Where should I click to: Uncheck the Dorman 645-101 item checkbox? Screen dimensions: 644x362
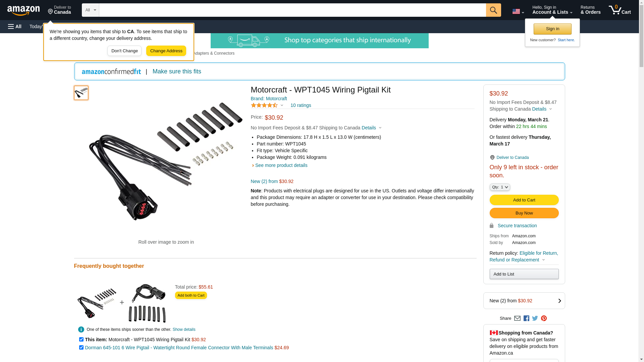[81, 348]
